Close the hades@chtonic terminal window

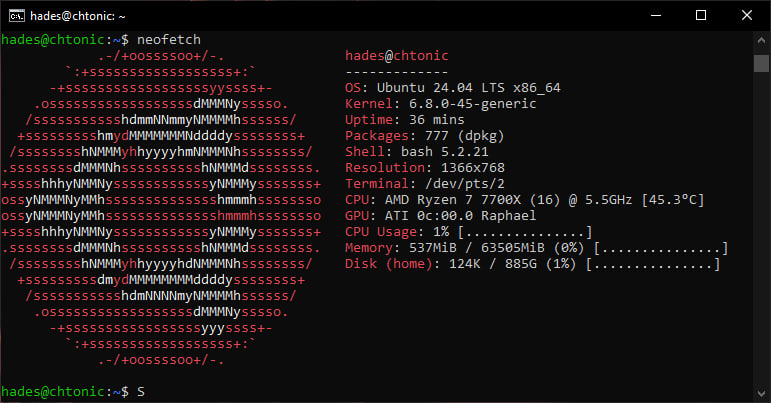(746, 15)
